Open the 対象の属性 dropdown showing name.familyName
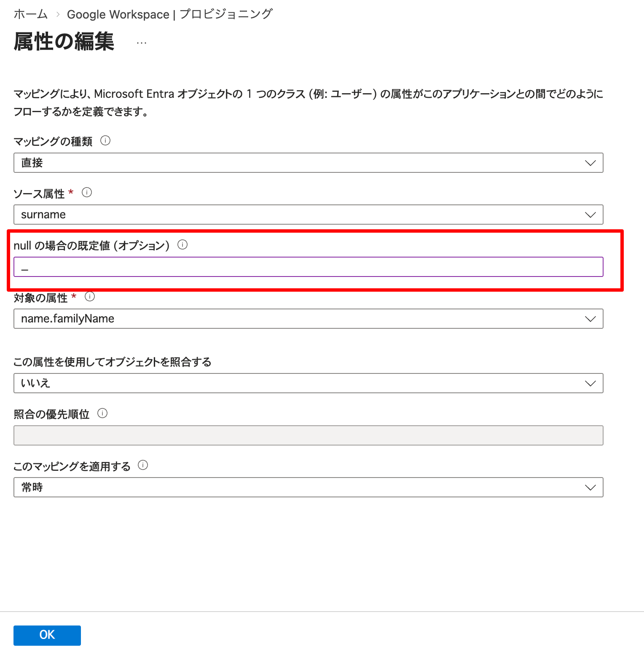 [x=590, y=319]
